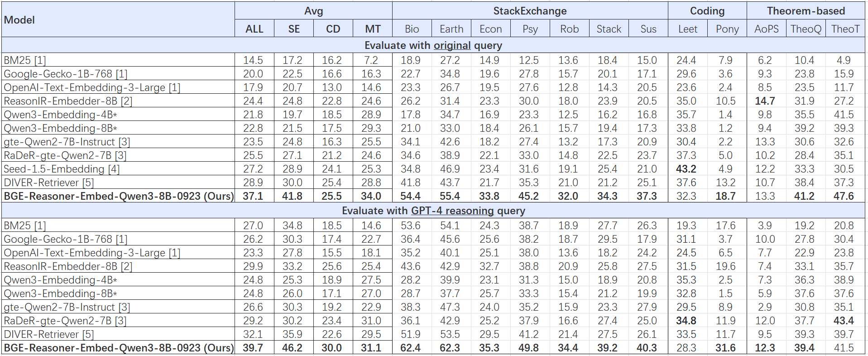Select the Psy column header
The image size is (868, 356).
530,29
